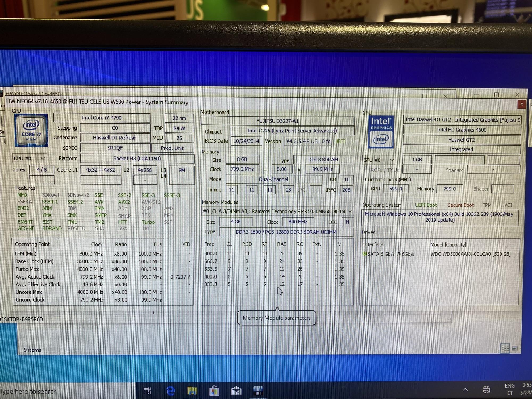Expand the GPU #0 selector dropdown
532x399 pixels.
379,160
